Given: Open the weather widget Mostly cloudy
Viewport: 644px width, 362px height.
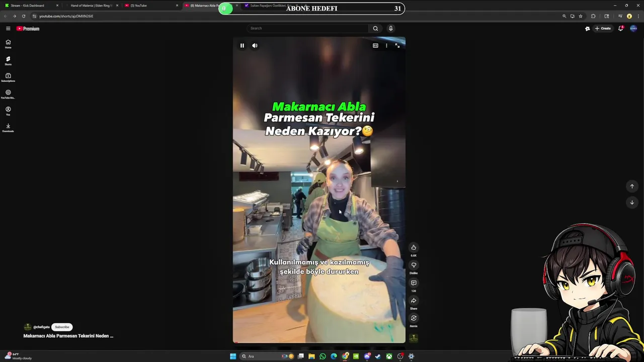Looking at the screenshot, I should pos(19,356).
